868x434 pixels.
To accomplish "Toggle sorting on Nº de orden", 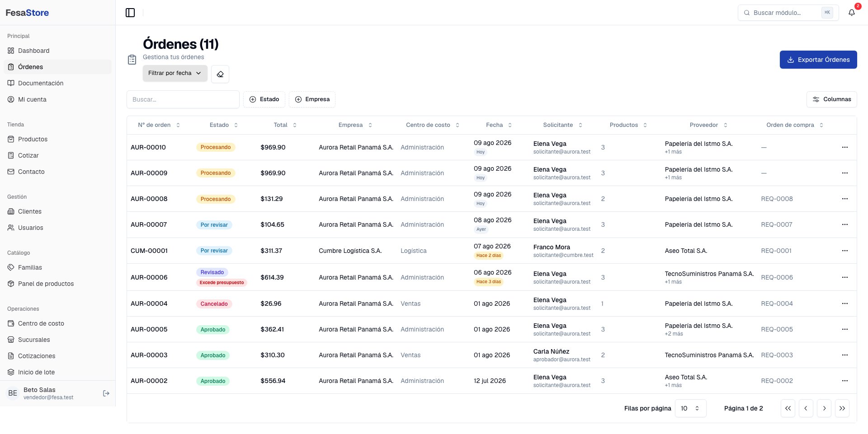I will click(159, 125).
